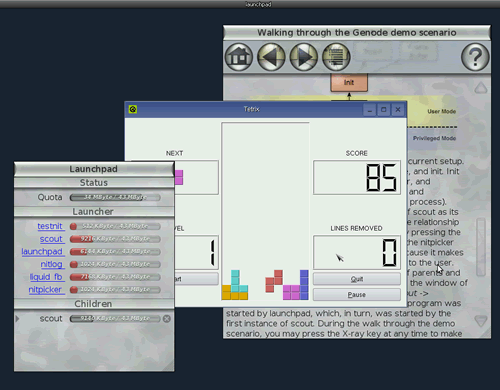This screenshot has height=390, width=500.
Task: Expand the scout child entry arrow
Action: (17, 319)
